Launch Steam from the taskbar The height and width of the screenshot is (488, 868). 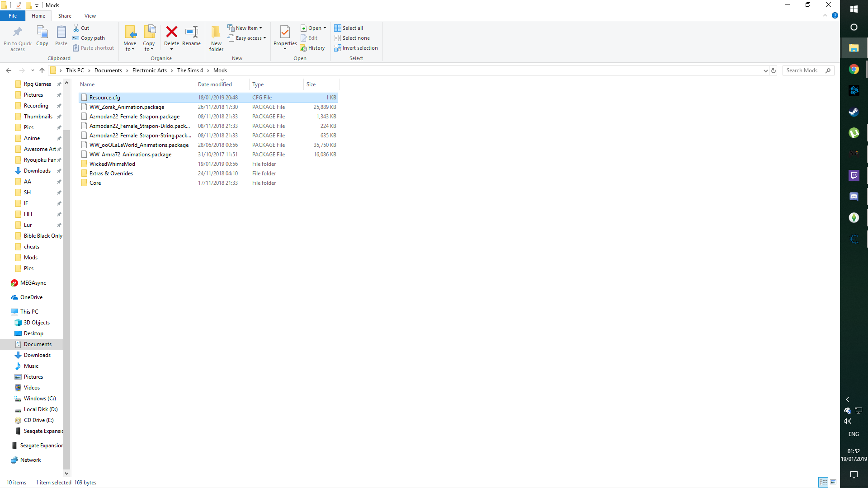point(854,112)
